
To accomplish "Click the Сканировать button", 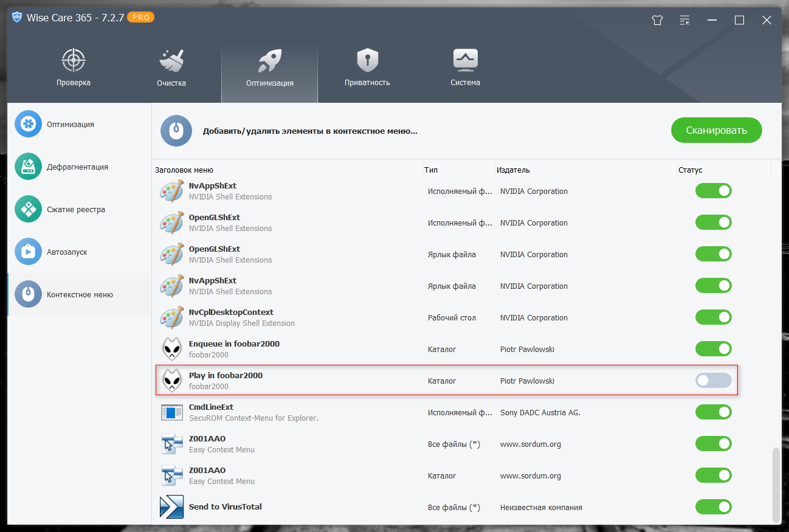I will click(716, 130).
